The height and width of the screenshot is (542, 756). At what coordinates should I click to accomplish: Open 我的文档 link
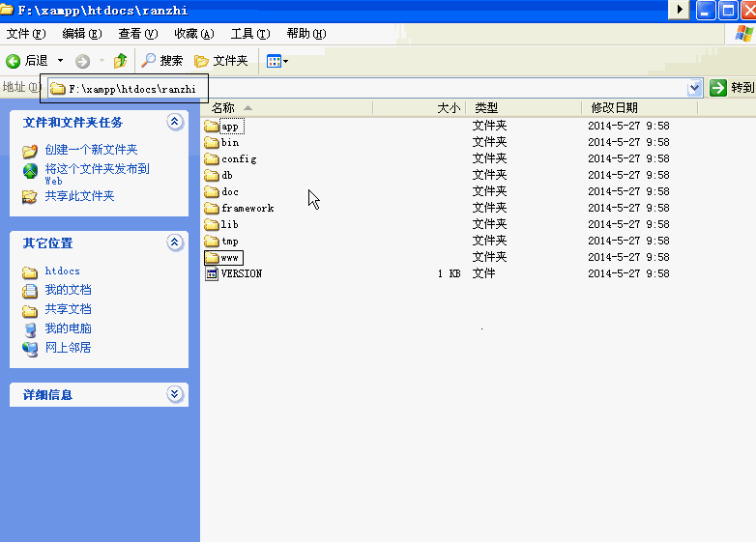(68, 290)
